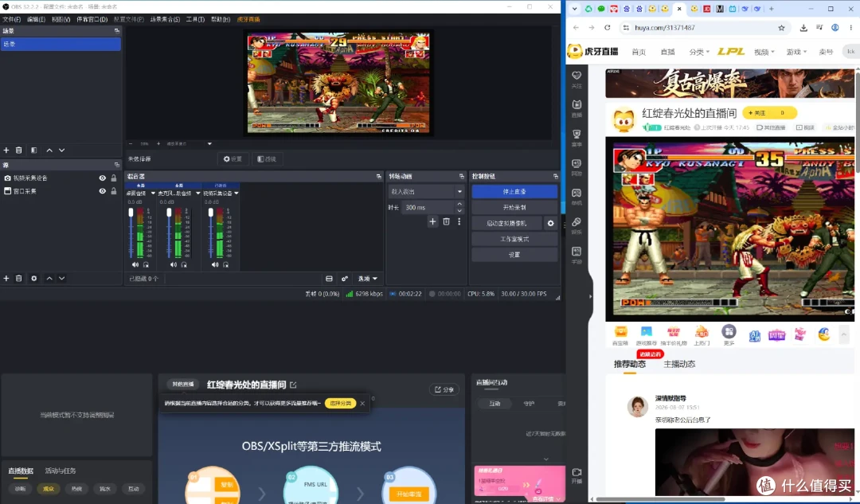Enable 工作室模式 studio mode
The height and width of the screenshot is (504, 860).
click(514, 239)
